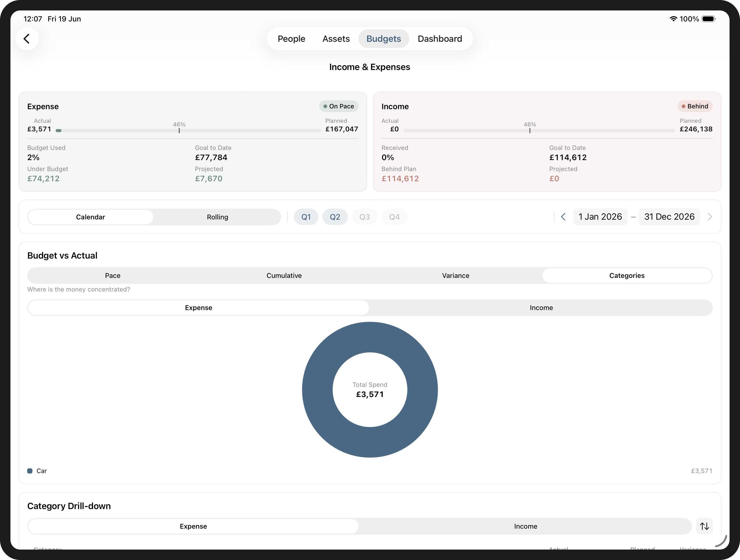Viewport: 740px width, 560px height.
Task: Click the Car legend color square
Action: 30,471
